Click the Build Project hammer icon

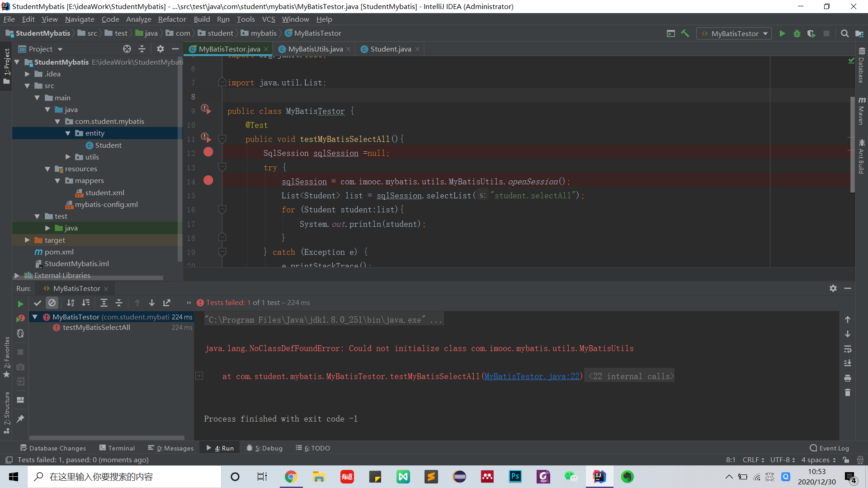click(x=685, y=33)
